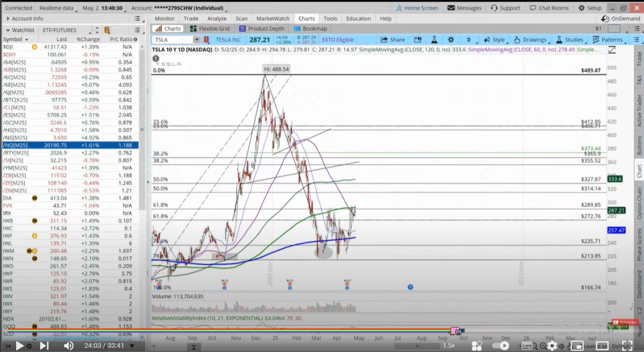Click the drawing tool icon above price axis
Screen dimensions: 644x352
coord(612,50)
